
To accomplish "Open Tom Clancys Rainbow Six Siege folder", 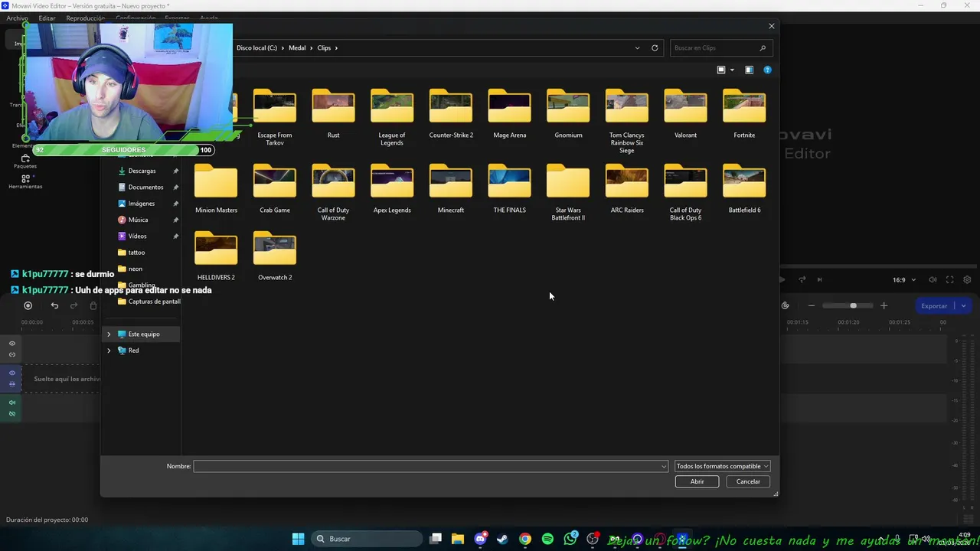I will (626, 121).
